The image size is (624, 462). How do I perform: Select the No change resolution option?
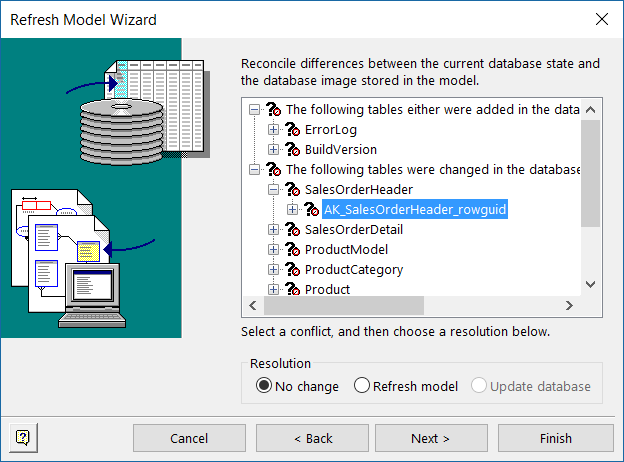264,386
